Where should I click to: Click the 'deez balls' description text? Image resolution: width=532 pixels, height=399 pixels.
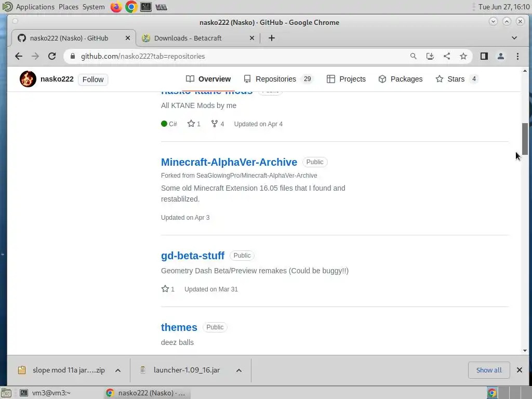coord(178,342)
